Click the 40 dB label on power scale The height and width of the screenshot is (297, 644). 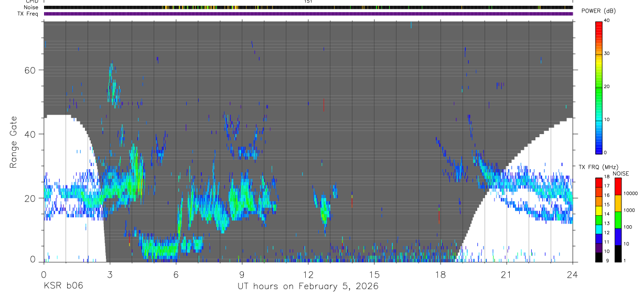607,21
